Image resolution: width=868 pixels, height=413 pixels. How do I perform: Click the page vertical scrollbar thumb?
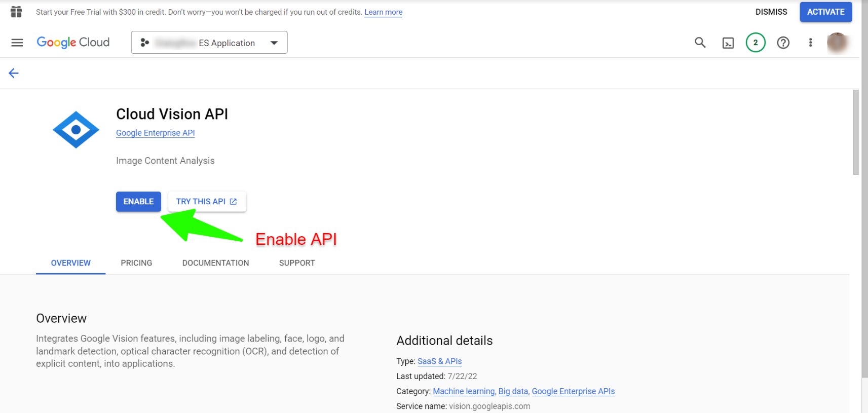[x=856, y=132]
